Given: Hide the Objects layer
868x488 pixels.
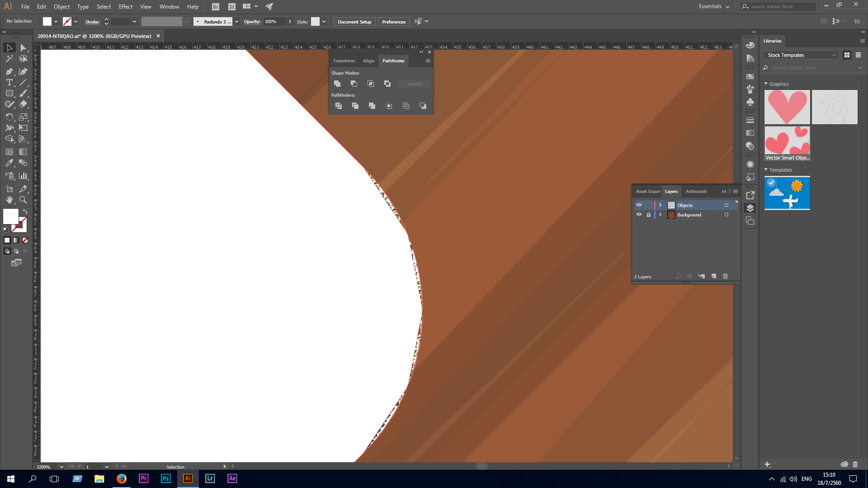Looking at the screenshot, I should [639, 205].
